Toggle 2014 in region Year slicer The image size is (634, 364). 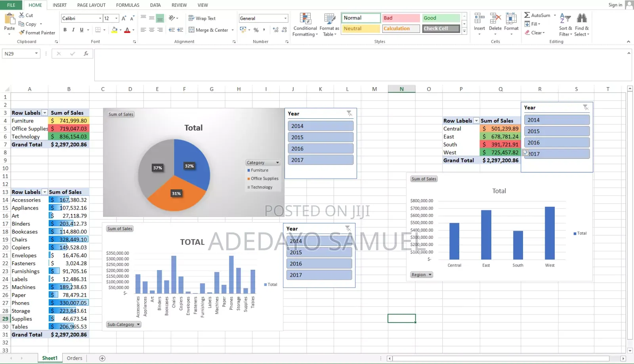pos(557,120)
